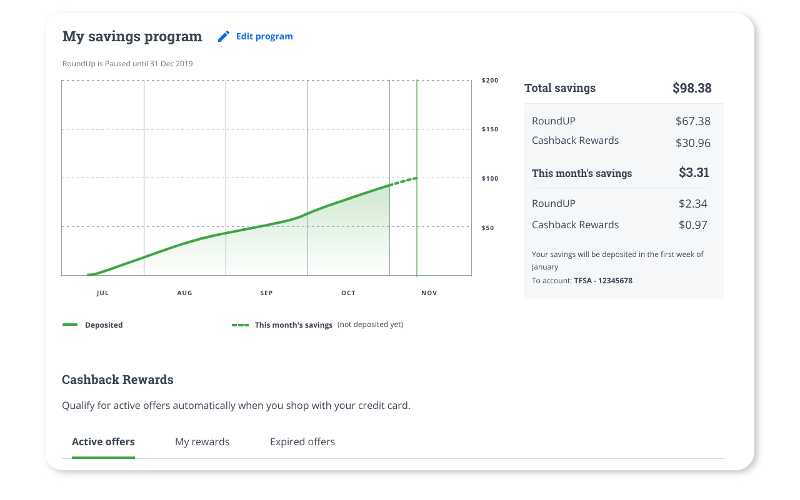
Task: Click the deposit schedule note about January
Action: [617, 260]
